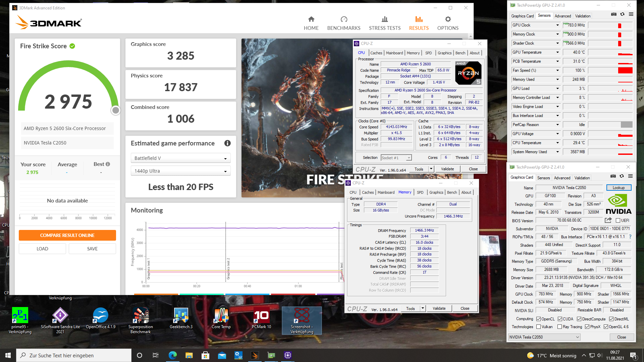Toggle the Vulkan checkbox
This screenshot has height=362, width=644.
click(x=538, y=327)
